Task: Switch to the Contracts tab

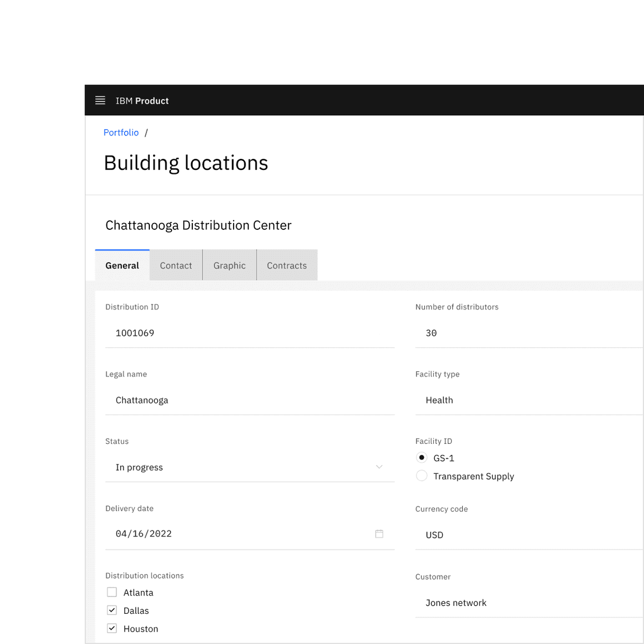Action: point(286,265)
